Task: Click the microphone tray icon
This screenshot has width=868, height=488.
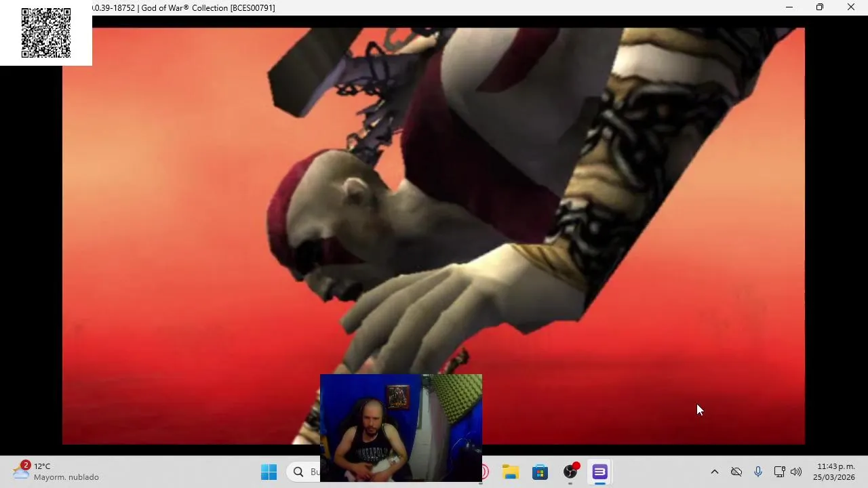Action: click(758, 472)
